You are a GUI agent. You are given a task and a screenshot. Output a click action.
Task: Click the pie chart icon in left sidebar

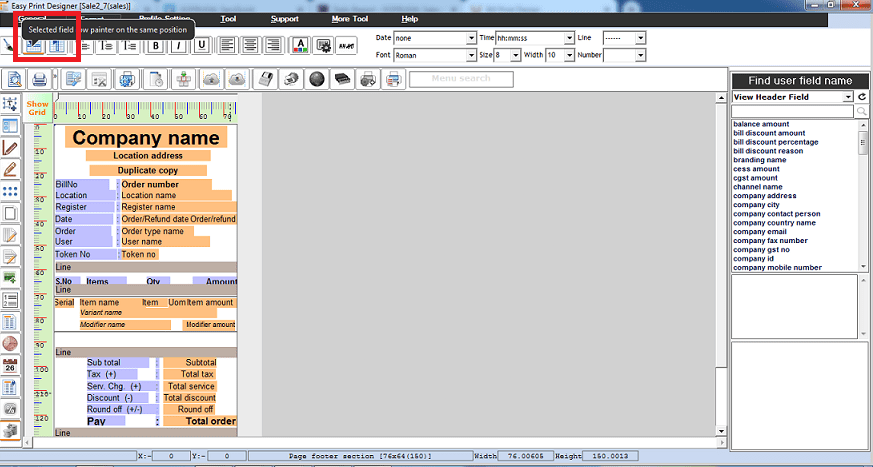pyautogui.click(x=10, y=343)
